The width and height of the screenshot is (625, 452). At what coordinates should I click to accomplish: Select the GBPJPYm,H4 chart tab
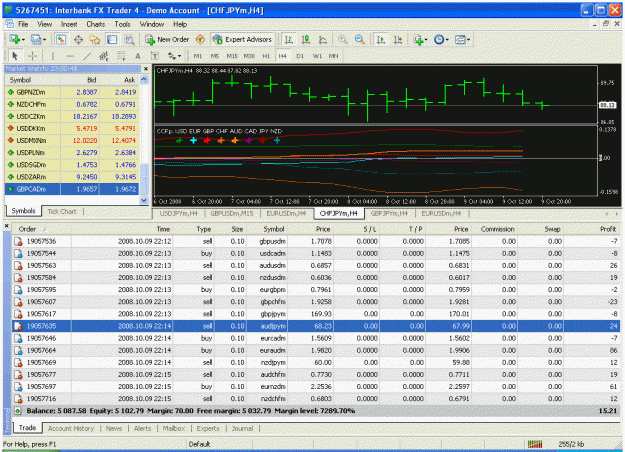[x=389, y=214]
